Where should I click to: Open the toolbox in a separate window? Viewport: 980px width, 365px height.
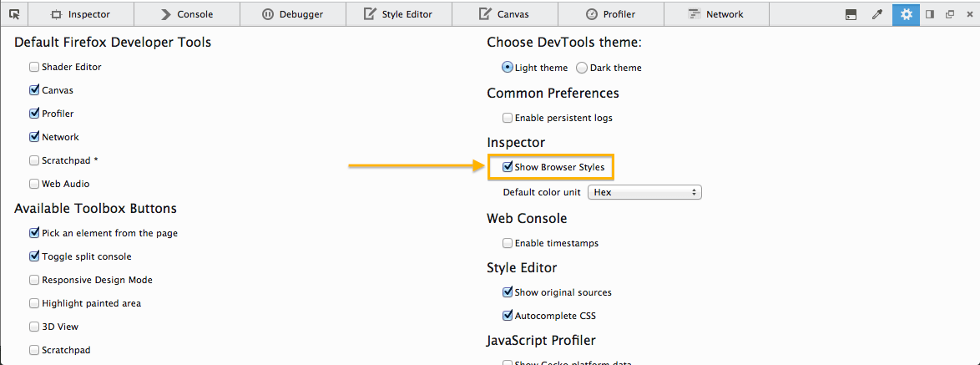[949, 14]
